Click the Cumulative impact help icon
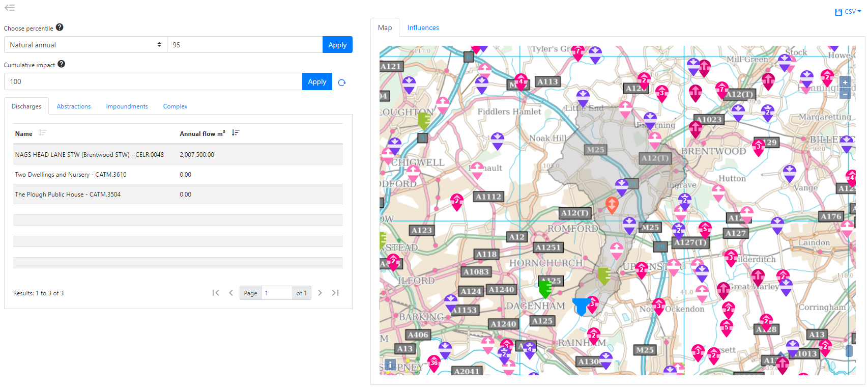868x388 pixels. 62,64
